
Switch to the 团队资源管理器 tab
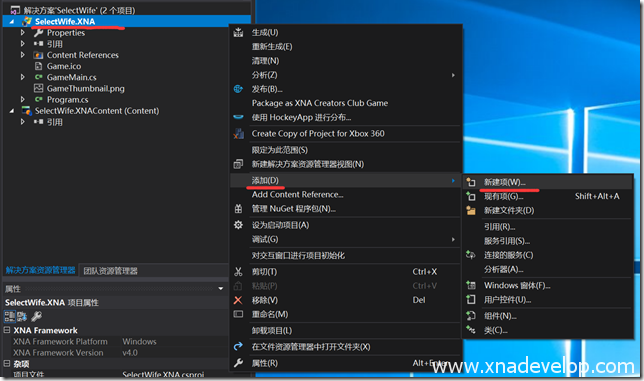(x=110, y=271)
